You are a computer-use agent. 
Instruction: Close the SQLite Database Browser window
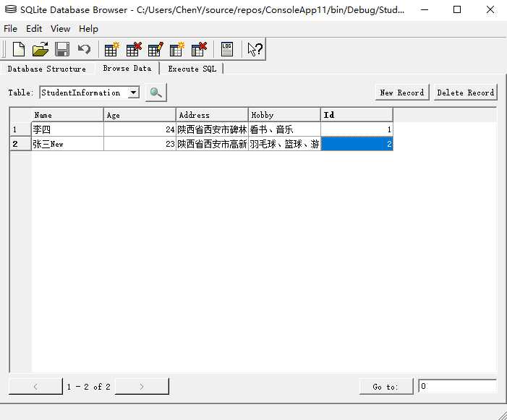coord(490,9)
